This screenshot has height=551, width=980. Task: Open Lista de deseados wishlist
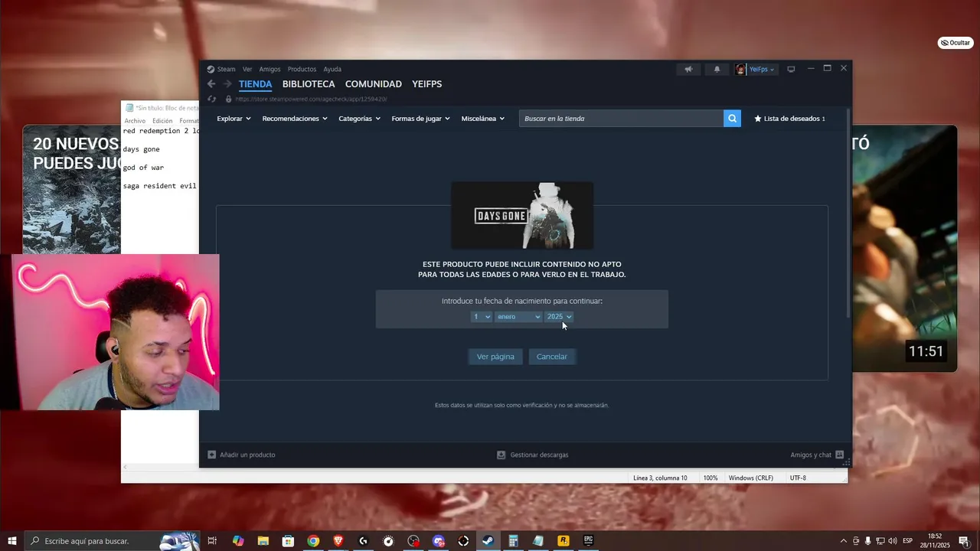[790, 119]
